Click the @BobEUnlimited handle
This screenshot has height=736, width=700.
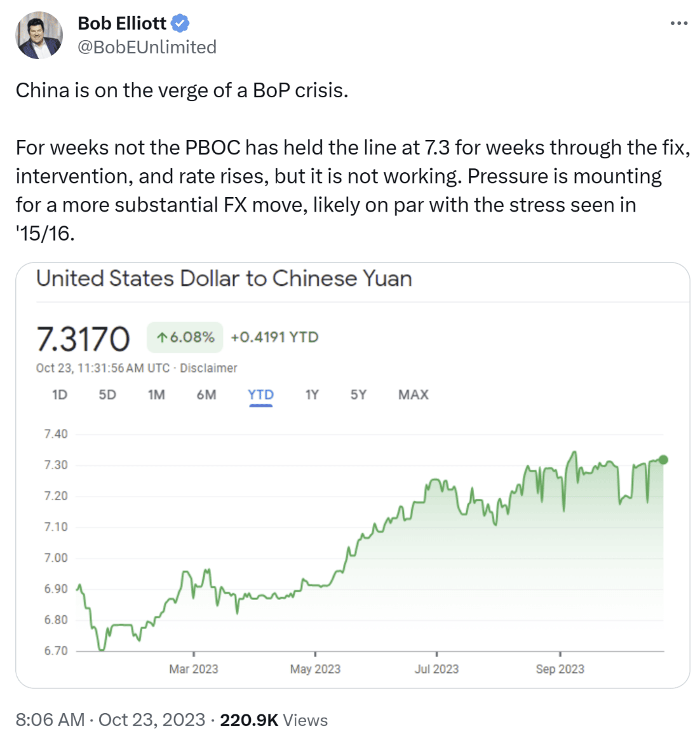click(147, 47)
